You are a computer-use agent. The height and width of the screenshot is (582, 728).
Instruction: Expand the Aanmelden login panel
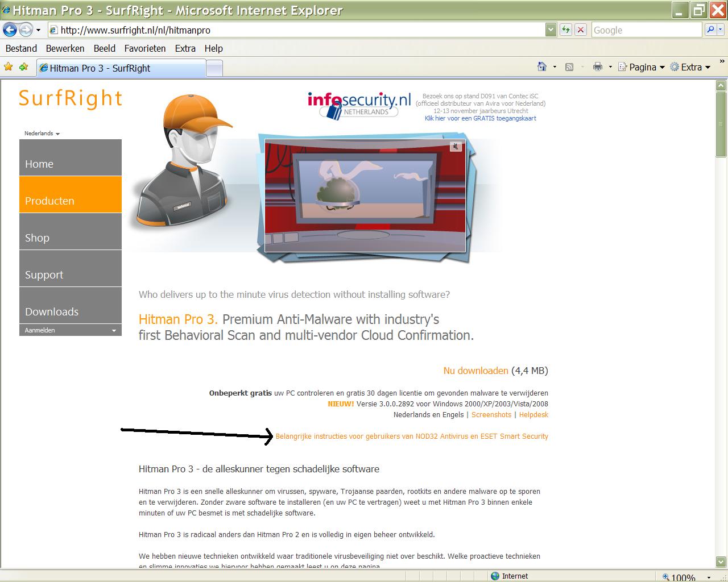click(x=71, y=330)
